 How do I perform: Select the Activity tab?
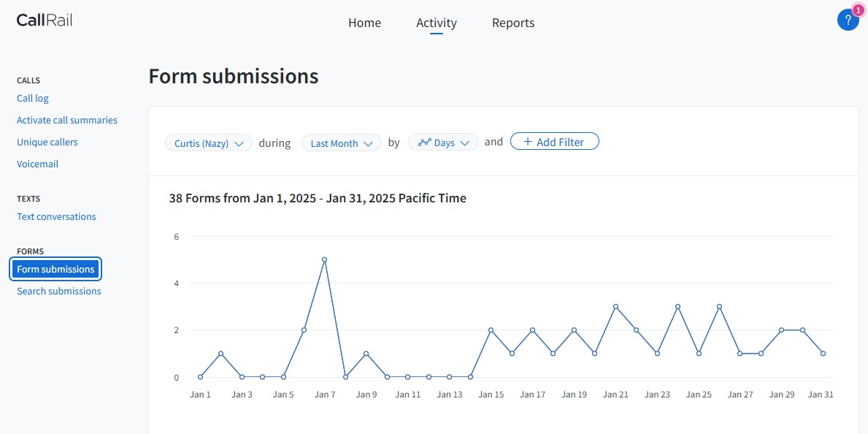click(x=437, y=23)
